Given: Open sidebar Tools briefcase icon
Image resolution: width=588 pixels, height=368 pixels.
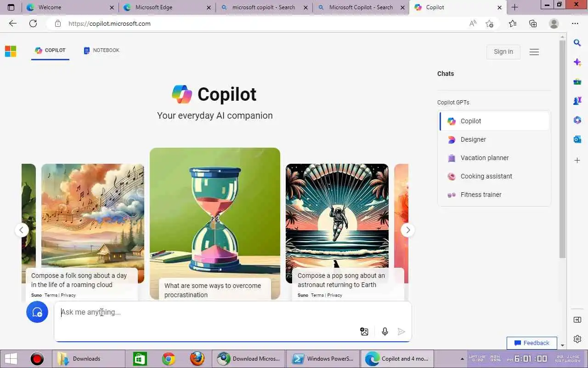Looking at the screenshot, I should click(577, 81).
